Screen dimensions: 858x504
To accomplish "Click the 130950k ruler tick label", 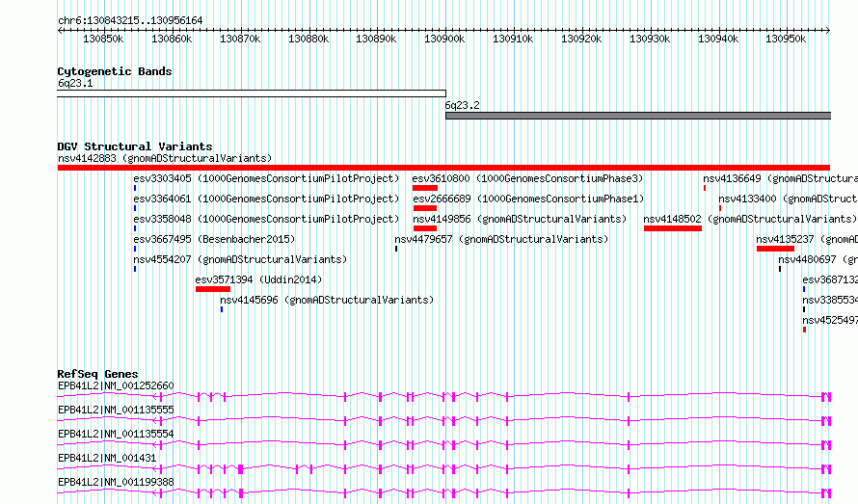I will coord(786,39).
